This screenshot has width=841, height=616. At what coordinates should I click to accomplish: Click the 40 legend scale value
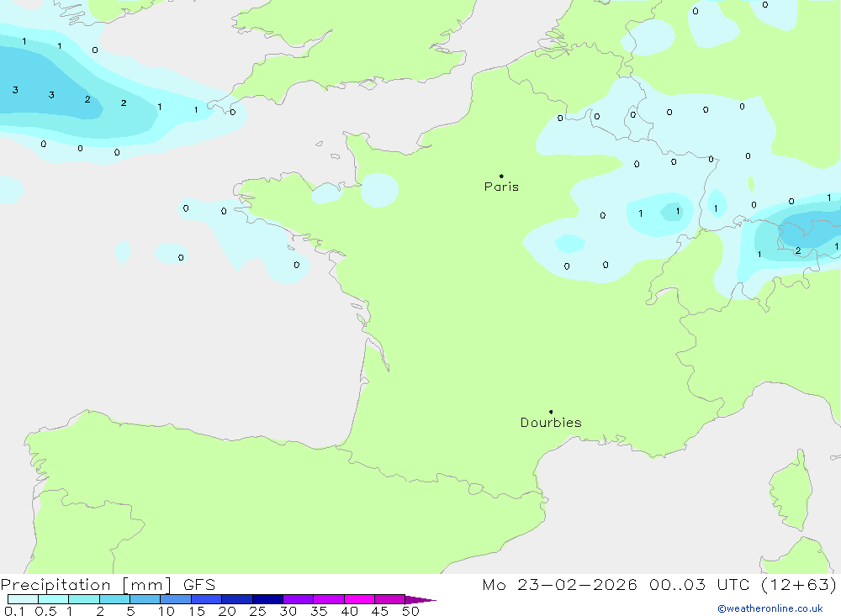349,611
